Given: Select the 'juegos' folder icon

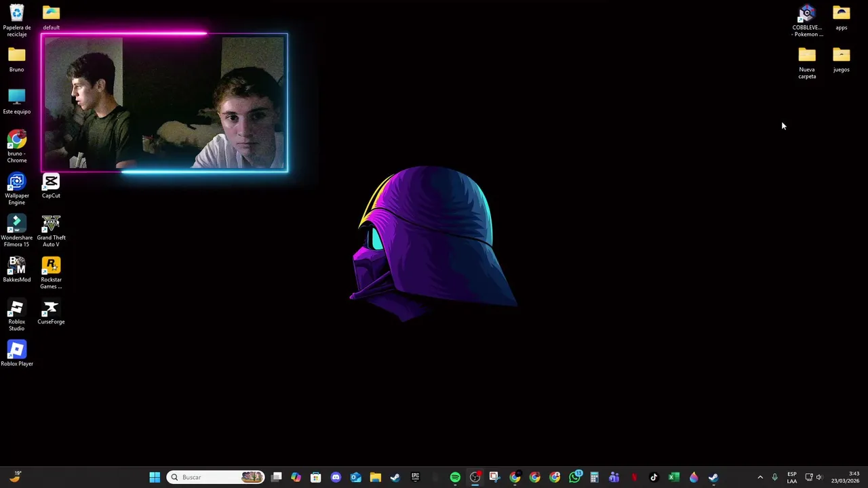Looking at the screenshot, I should 842,60.
